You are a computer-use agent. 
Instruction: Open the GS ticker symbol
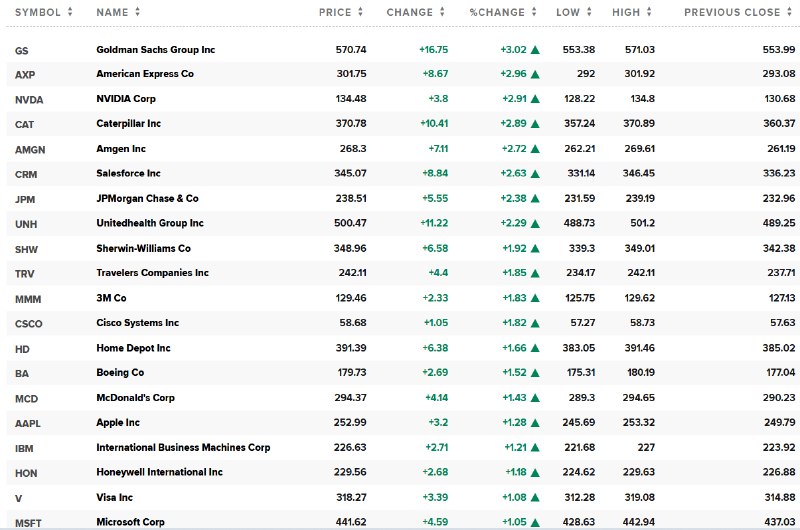[21, 51]
